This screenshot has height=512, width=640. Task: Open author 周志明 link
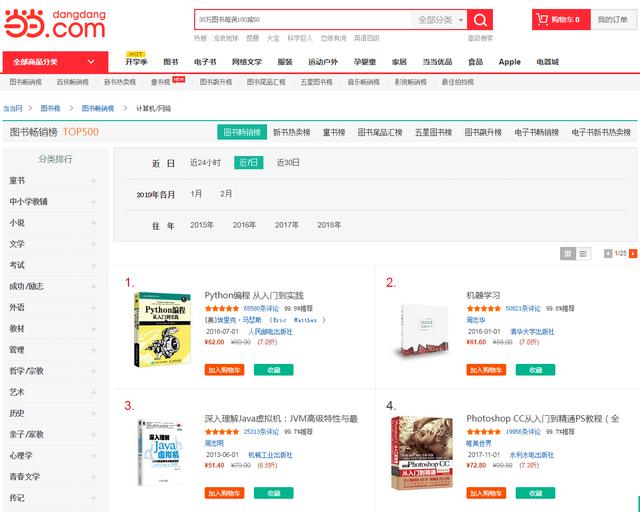214,443
